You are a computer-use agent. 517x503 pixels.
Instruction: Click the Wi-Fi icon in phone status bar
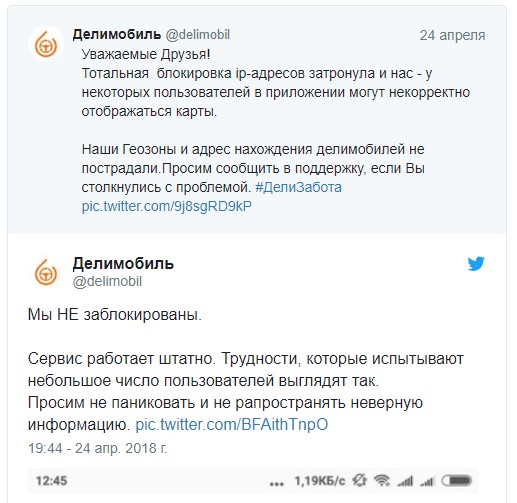382,481
